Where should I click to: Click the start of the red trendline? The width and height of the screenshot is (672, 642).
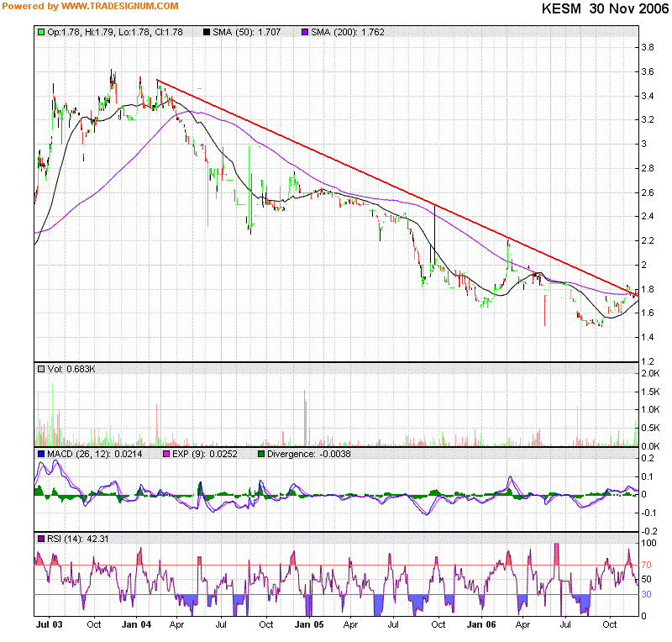(157, 80)
